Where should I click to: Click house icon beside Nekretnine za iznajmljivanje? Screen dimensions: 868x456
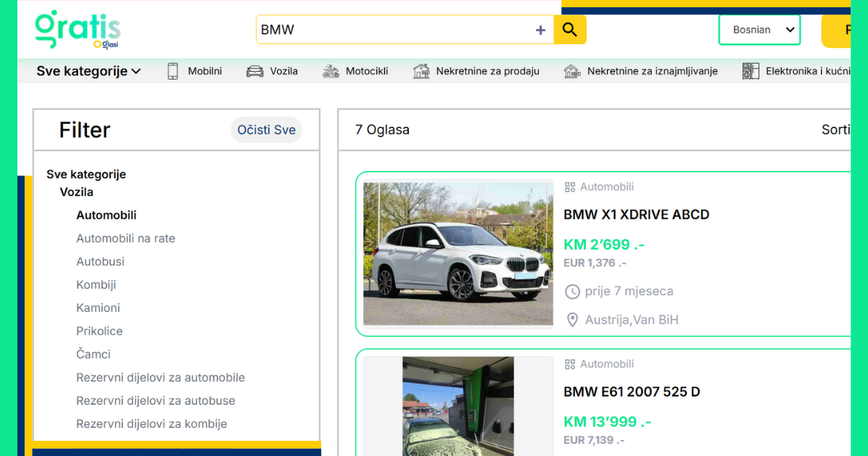[572, 71]
